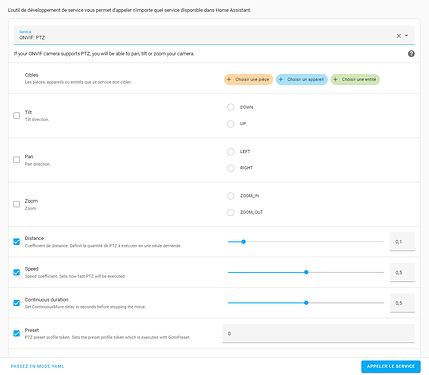
Task: Click the Distance value field showing 0,1
Action: pos(402,241)
